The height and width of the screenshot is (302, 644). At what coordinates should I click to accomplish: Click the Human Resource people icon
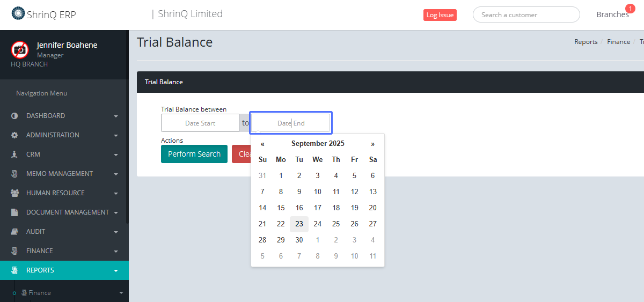14,193
